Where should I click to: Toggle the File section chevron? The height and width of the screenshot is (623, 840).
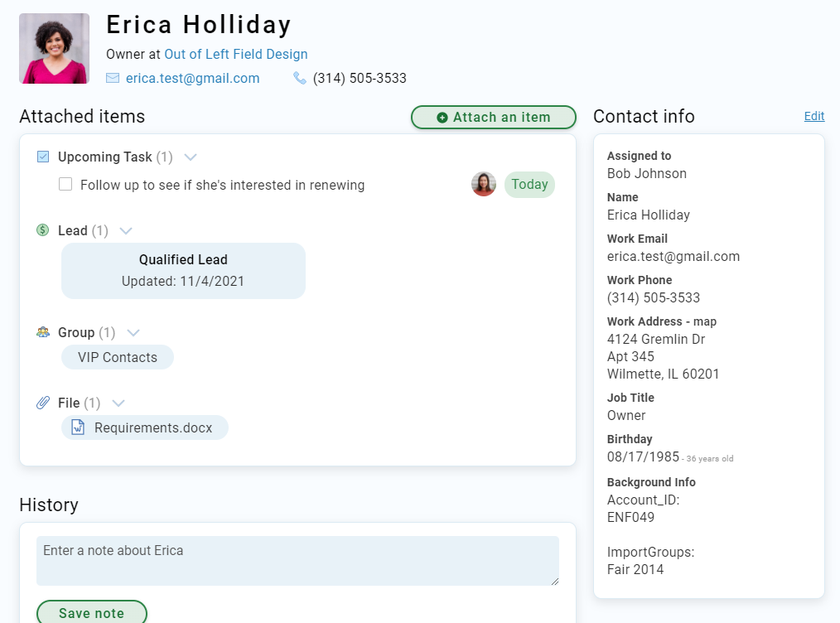click(118, 403)
